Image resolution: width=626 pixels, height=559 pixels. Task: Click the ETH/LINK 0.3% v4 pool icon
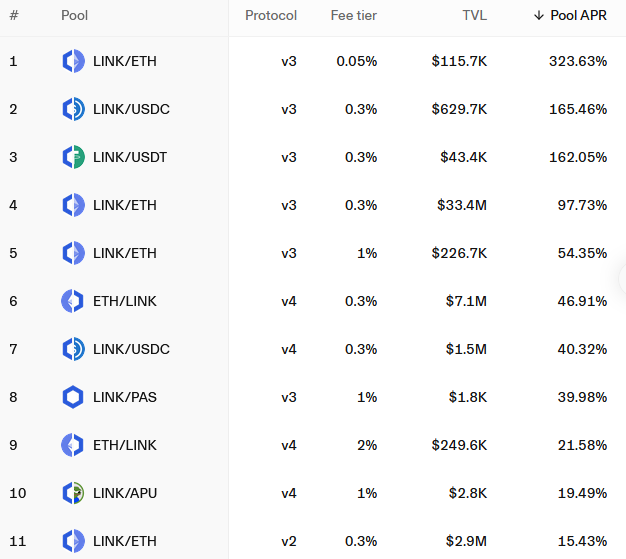tap(73, 301)
